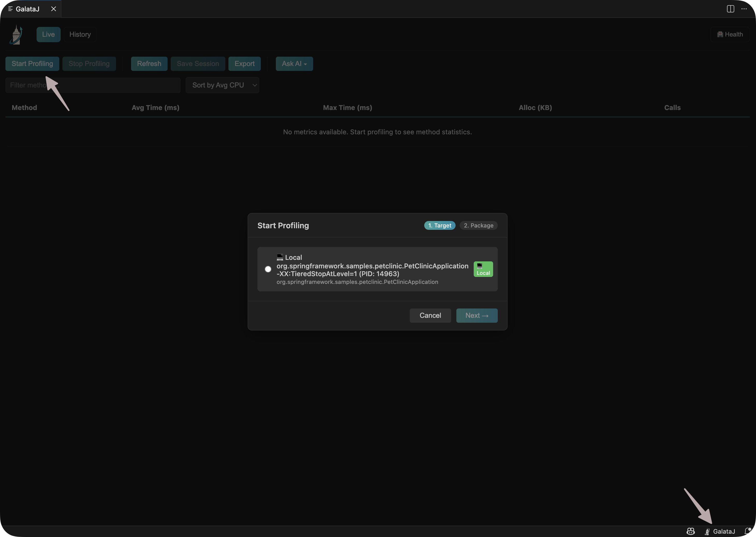Click the split editor layout icon
The height and width of the screenshot is (537, 756).
pyautogui.click(x=730, y=9)
